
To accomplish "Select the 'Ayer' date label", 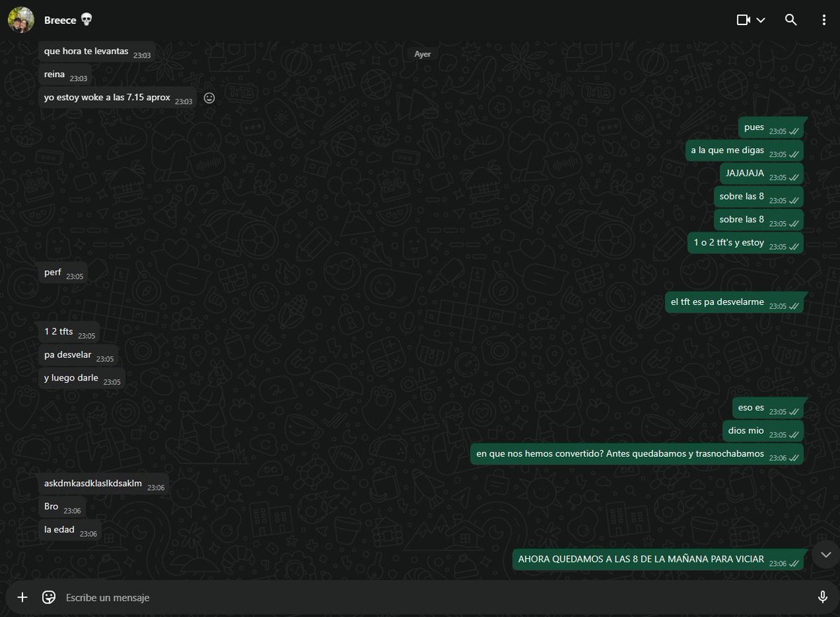I will pos(422,54).
